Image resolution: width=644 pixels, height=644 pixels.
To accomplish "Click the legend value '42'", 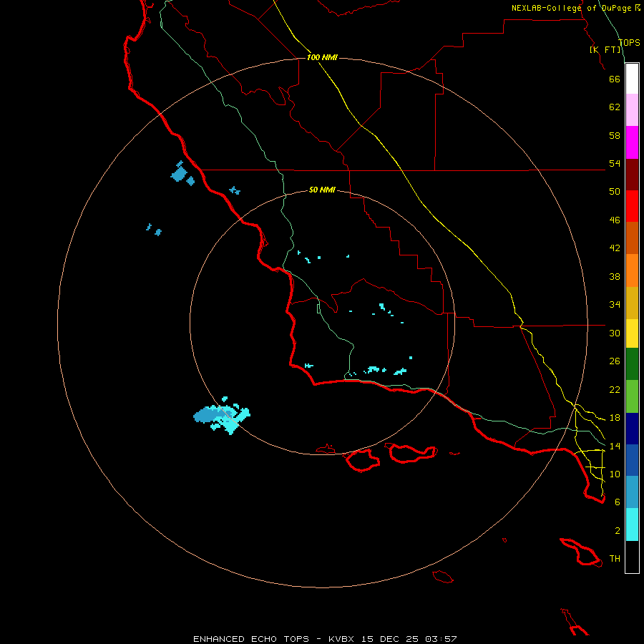I will click(x=615, y=248).
